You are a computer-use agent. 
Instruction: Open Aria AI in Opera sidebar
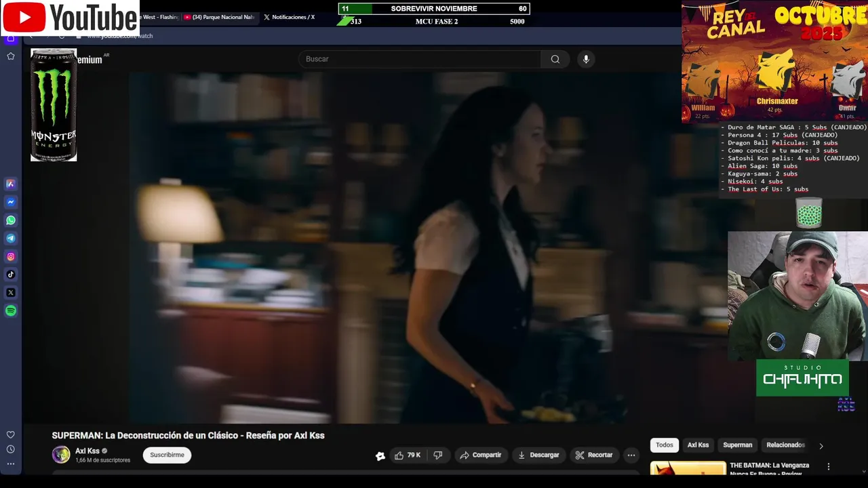(11, 184)
